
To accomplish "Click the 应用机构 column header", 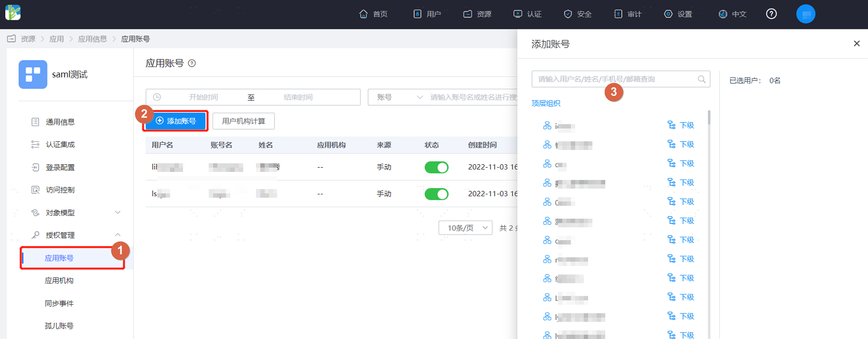I will [332, 145].
